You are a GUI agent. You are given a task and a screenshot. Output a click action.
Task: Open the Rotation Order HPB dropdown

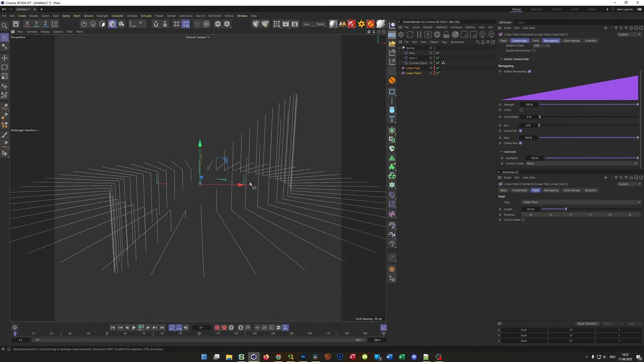541,46
